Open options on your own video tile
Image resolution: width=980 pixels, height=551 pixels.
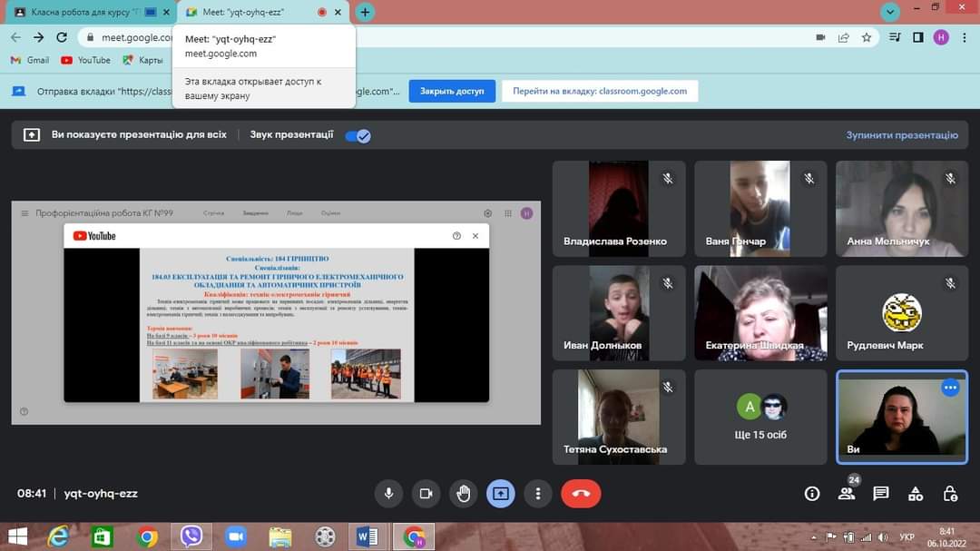[x=950, y=388]
